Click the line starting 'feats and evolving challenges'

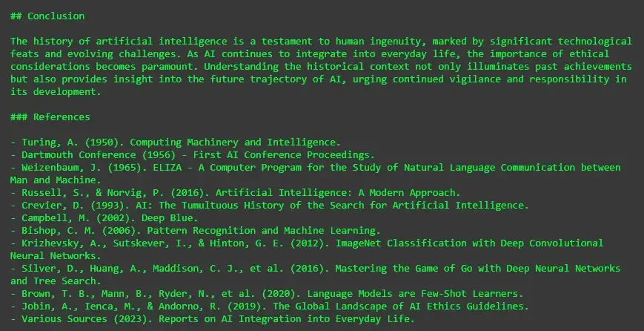[310, 54]
